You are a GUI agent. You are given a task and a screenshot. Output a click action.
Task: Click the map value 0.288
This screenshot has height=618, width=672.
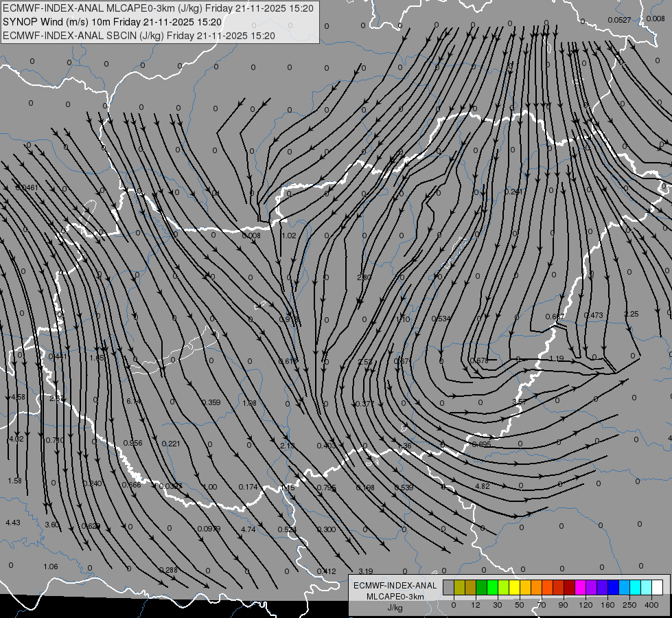point(168,570)
